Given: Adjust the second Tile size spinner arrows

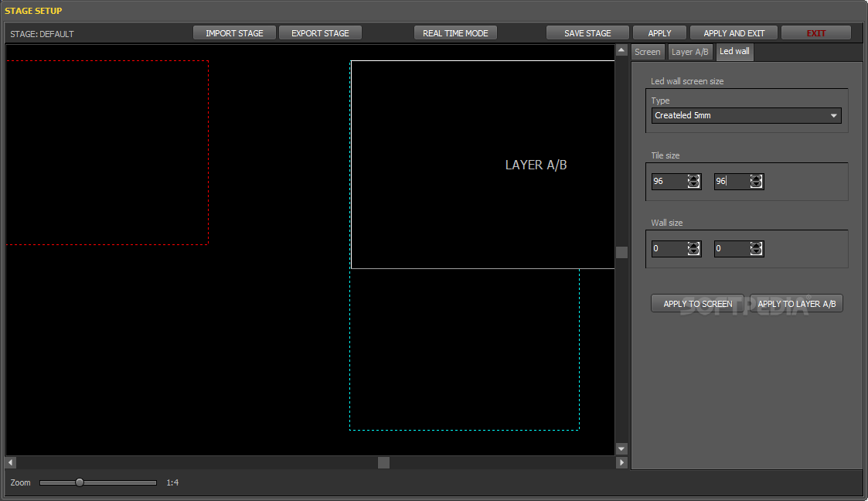Looking at the screenshot, I should point(756,181).
